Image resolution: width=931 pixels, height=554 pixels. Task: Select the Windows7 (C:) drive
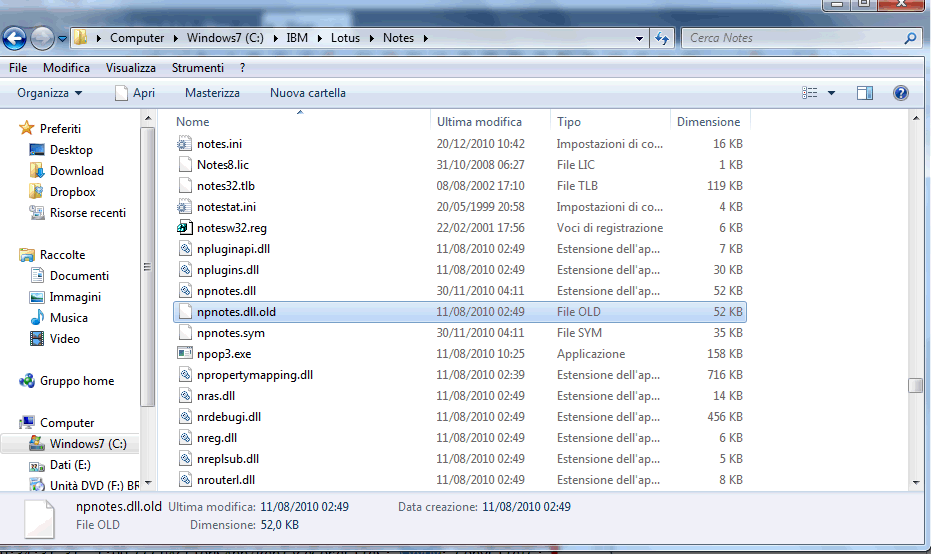[88, 444]
